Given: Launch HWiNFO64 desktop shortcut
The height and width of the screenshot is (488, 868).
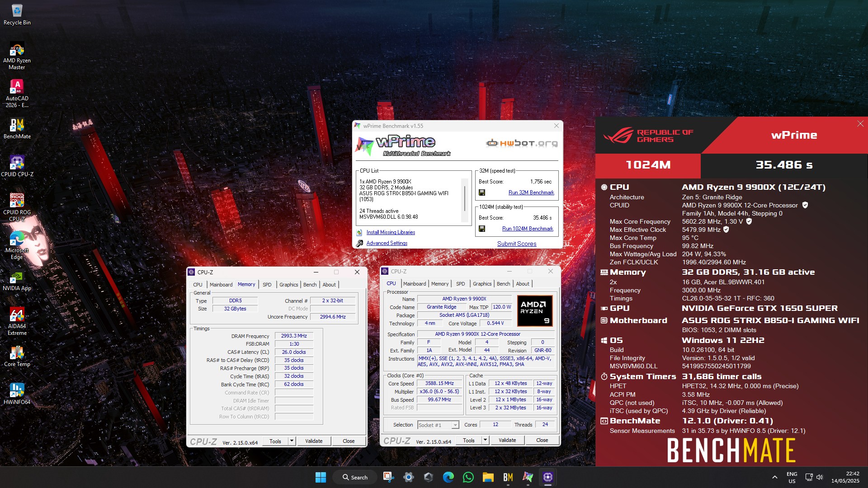Looking at the screenshot, I should click(17, 394).
